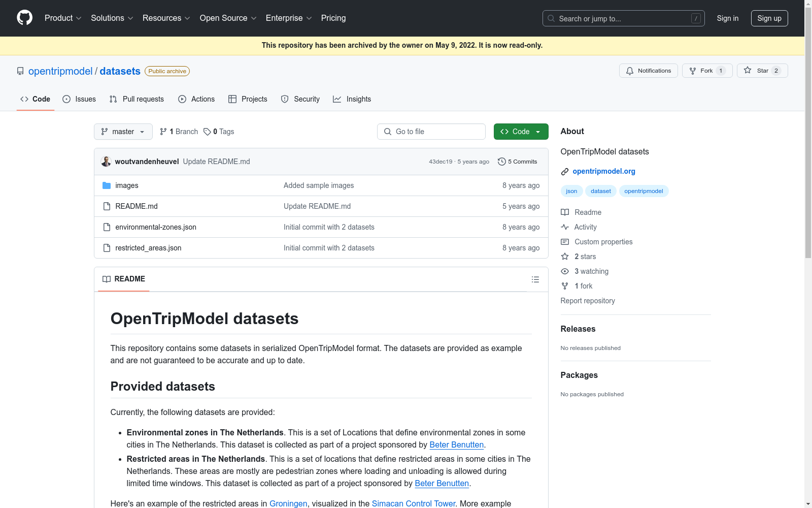
Task: Open the green Code dropdown
Action: (521, 132)
